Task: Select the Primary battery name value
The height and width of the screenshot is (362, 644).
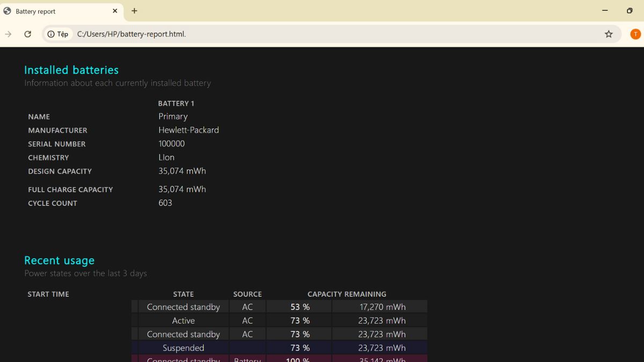Action: 173,116
